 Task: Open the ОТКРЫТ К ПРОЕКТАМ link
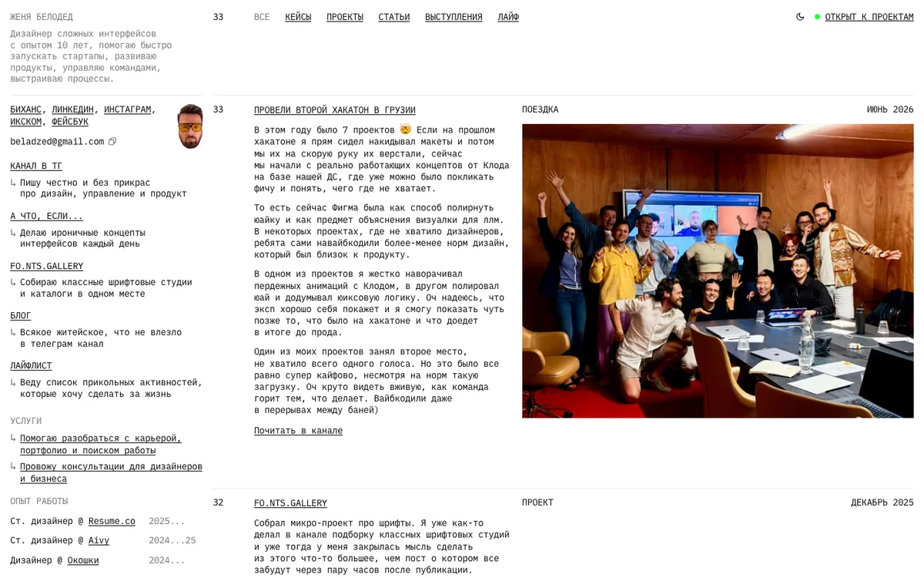(869, 17)
